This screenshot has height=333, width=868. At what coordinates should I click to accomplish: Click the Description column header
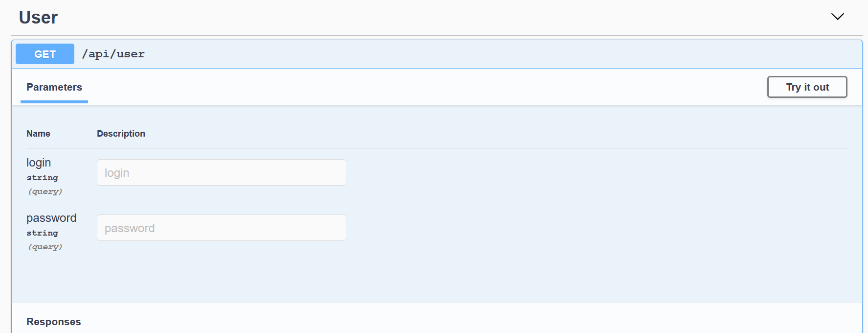tap(121, 134)
